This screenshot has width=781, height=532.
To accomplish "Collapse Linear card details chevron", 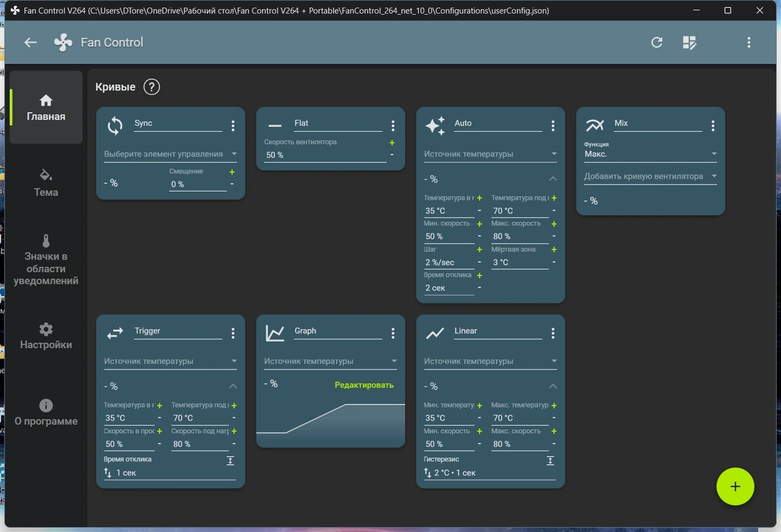I will (553, 386).
